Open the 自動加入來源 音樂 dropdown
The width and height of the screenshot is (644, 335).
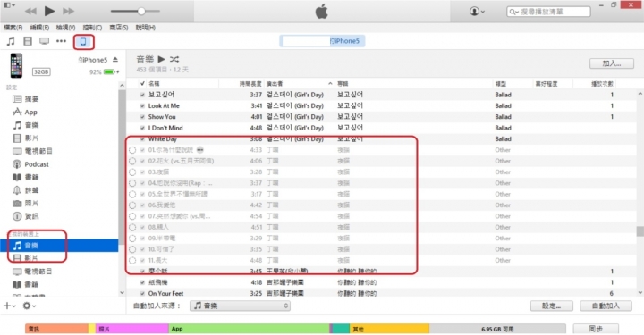point(241,306)
